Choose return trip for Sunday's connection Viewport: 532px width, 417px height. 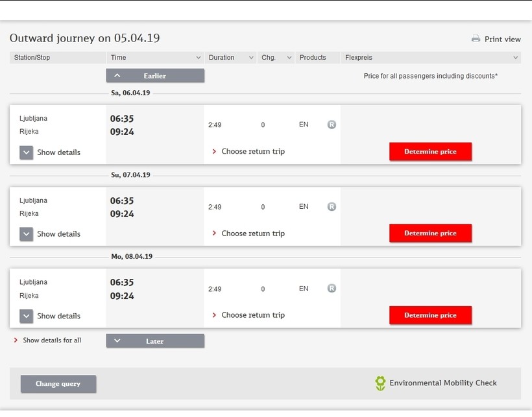click(252, 233)
